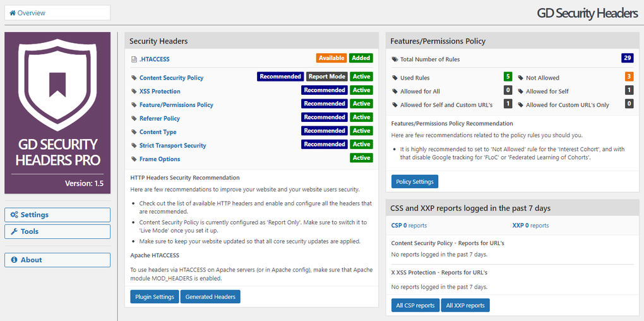Click the home icon beside Overview
The height and width of the screenshot is (321, 644).
pyautogui.click(x=13, y=13)
